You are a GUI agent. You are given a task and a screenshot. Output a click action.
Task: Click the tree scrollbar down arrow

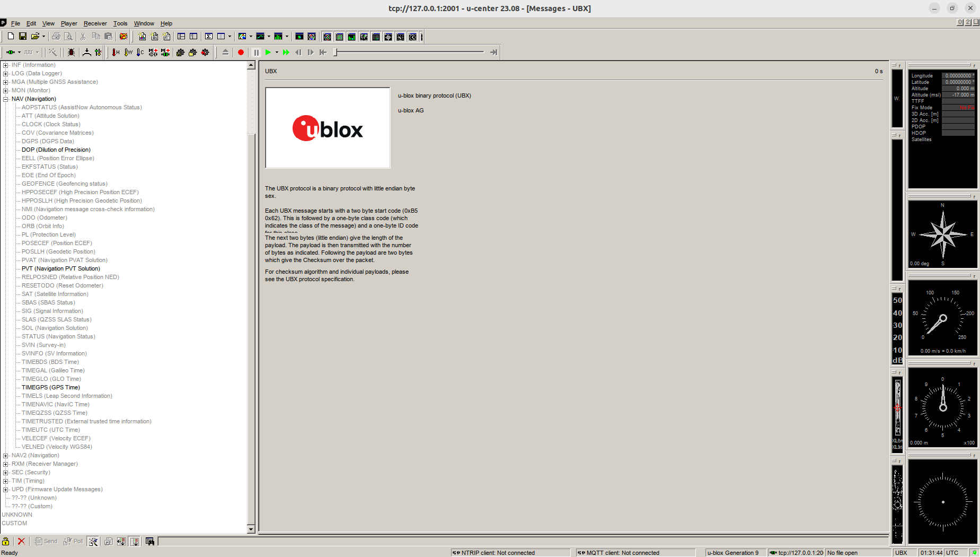coord(251,529)
